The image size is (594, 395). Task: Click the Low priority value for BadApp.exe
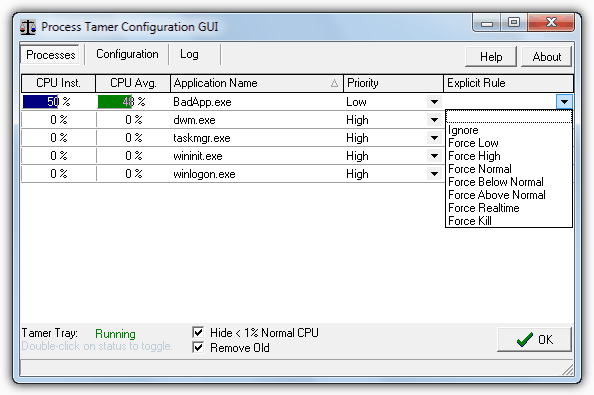point(356,102)
